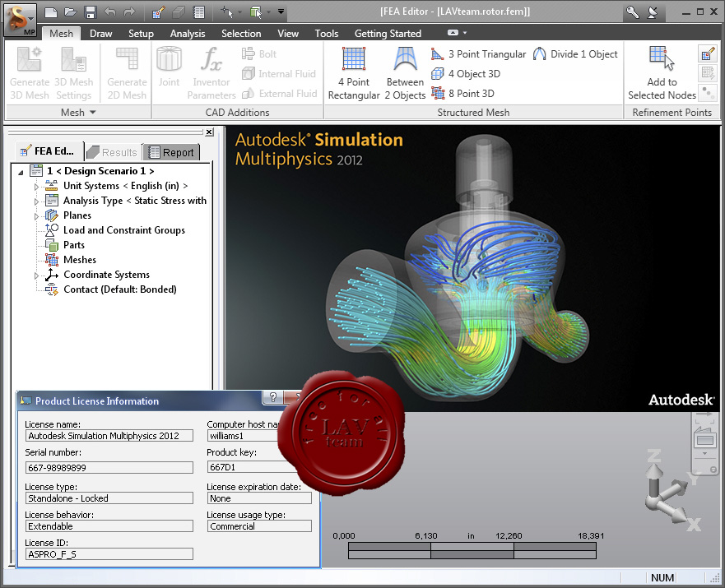Click the License name input field
Image resolution: width=725 pixels, height=588 pixels.
(x=109, y=435)
